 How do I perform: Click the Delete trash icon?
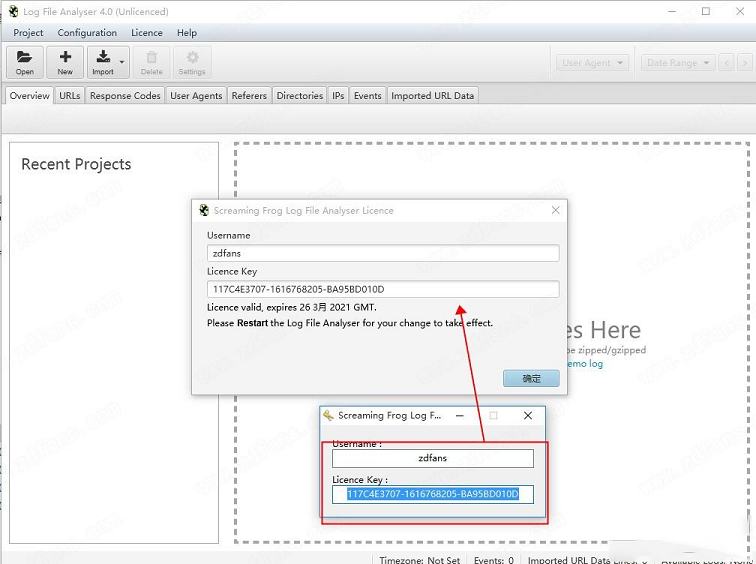[151, 62]
